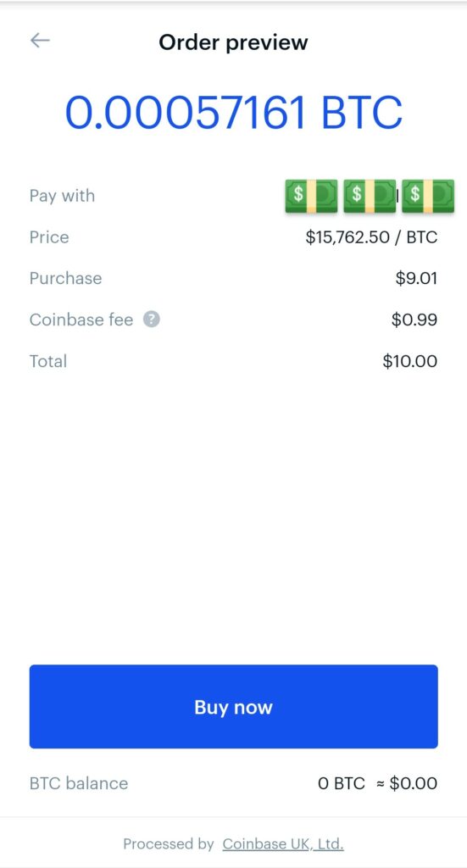
Task: Tap the Order preview title
Action: [234, 42]
